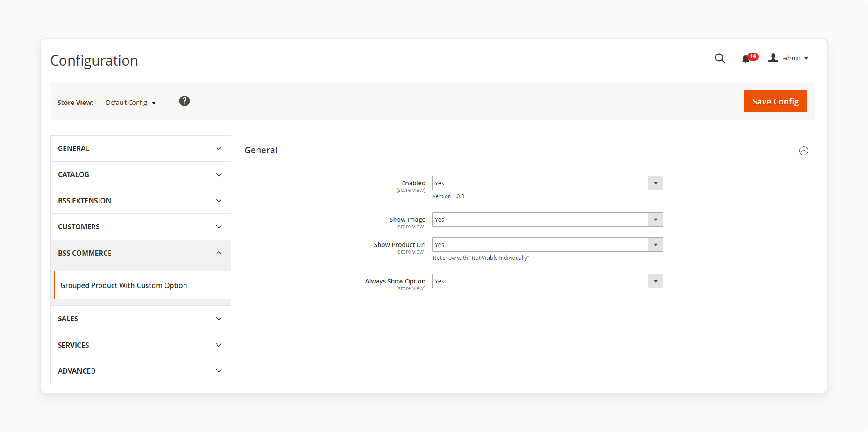Image resolution: width=868 pixels, height=432 pixels.
Task: Select Grouped Product With Custom Option
Action: click(143, 285)
